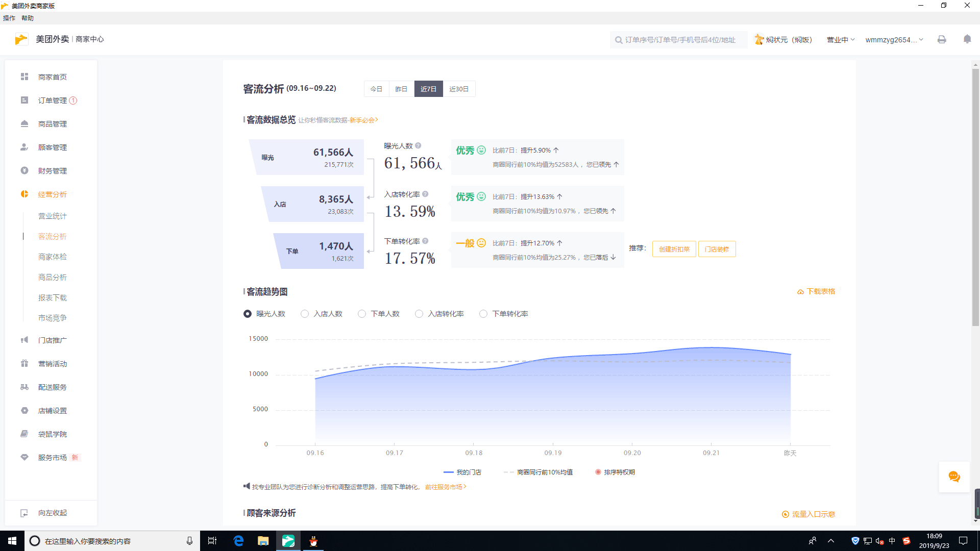Open the 新手必会 guide link

pyautogui.click(x=363, y=120)
